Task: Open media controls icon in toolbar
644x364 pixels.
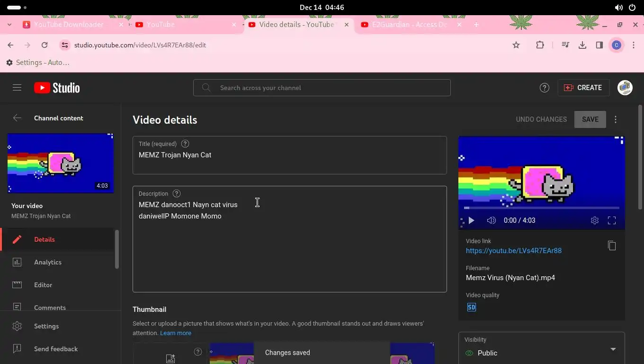Action: click(565, 45)
